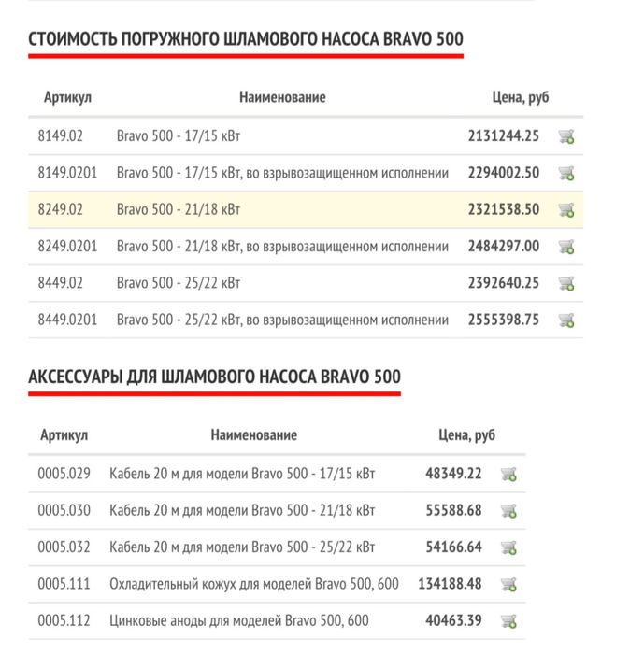Select accessory article 0005.029
Screen dimensions: 644x654
coord(64,474)
